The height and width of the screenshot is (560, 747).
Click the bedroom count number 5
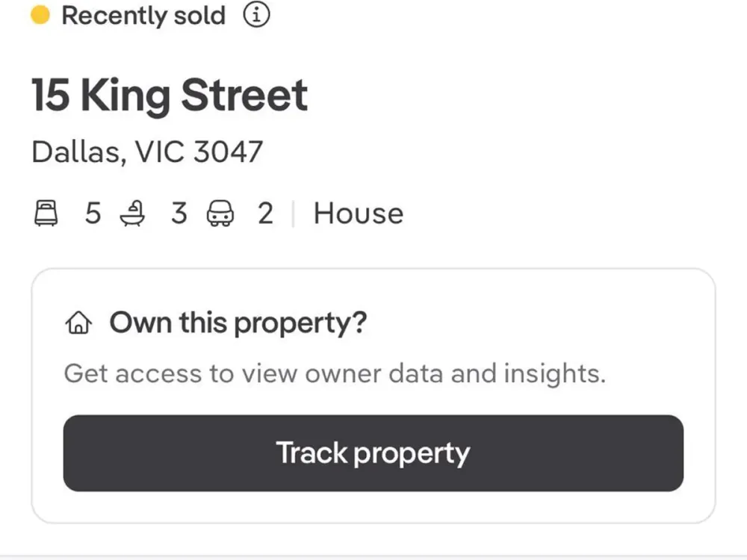coord(93,214)
